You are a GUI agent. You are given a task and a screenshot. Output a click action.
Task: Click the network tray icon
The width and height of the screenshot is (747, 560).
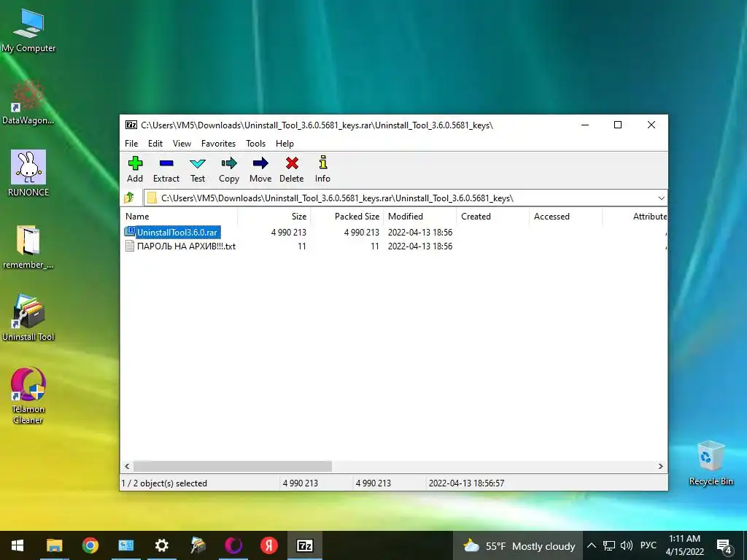point(609,545)
